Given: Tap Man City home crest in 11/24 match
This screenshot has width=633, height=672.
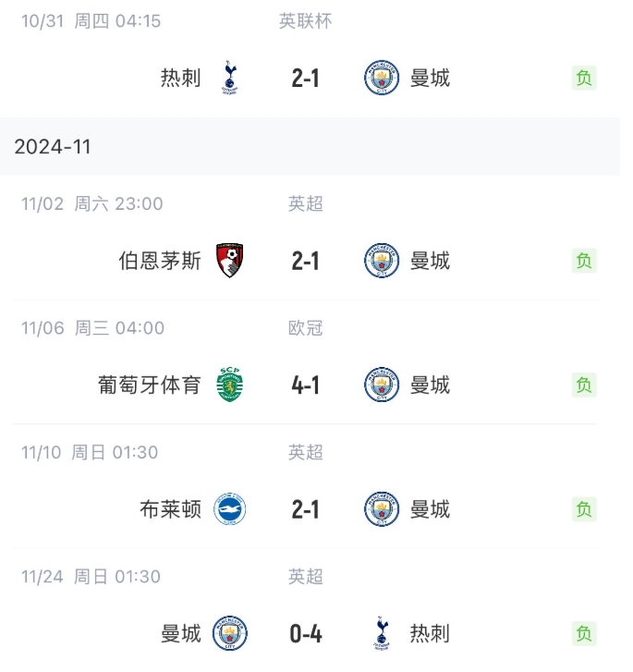Looking at the screenshot, I should click(229, 633).
